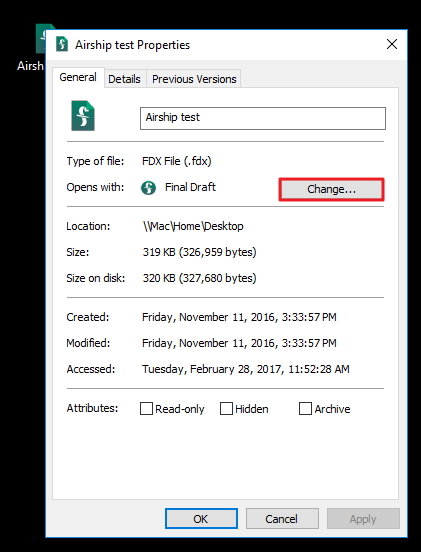This screenshot has width=421, height=552.
Task: Confirm with the OK button
Action: [201, 519]
